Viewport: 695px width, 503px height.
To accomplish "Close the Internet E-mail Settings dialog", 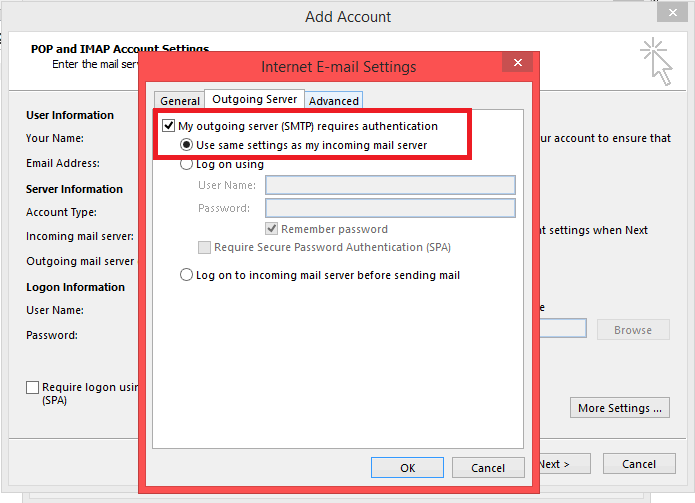I will point(517,64).
